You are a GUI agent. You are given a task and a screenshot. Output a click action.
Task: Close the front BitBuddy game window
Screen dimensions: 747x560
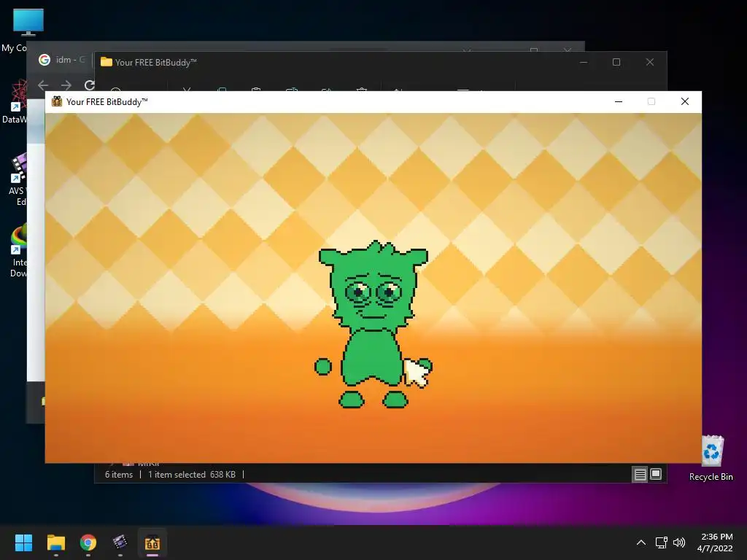pyautogui.click(x=684, y=101)
